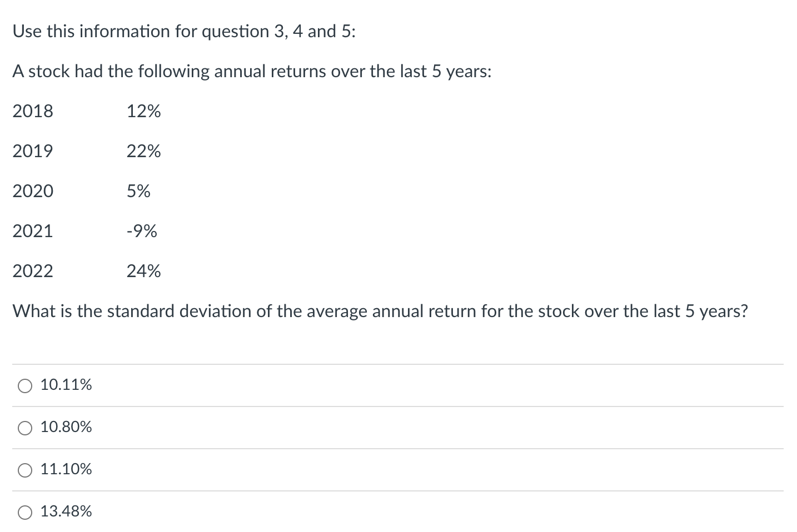Click the 11.10% answer label text
Image resolution: width=797 pixels, height=532 pixels.
coord(65,469)
